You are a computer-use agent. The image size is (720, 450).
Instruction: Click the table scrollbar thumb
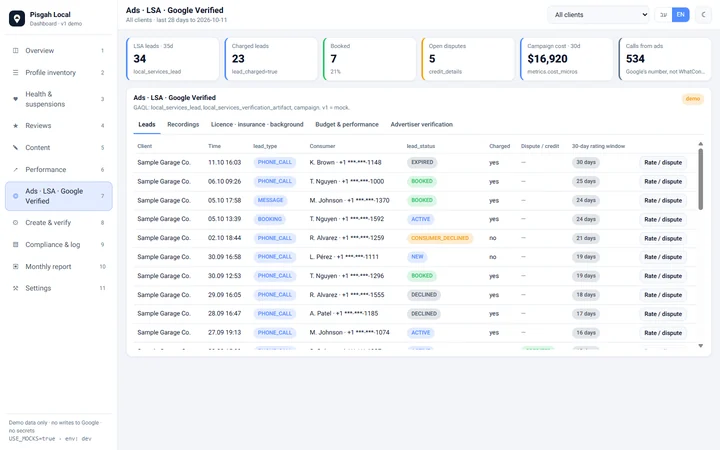click(701, 179)
